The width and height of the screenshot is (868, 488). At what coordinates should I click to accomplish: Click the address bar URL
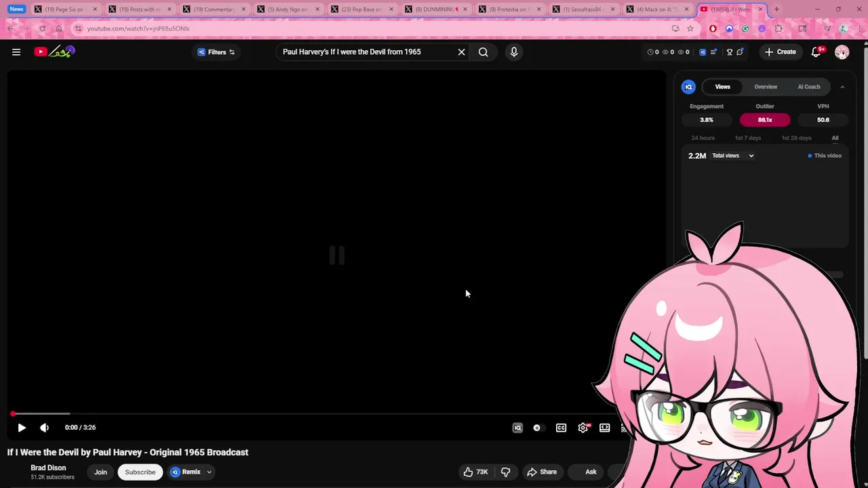[x=138, y=28]
